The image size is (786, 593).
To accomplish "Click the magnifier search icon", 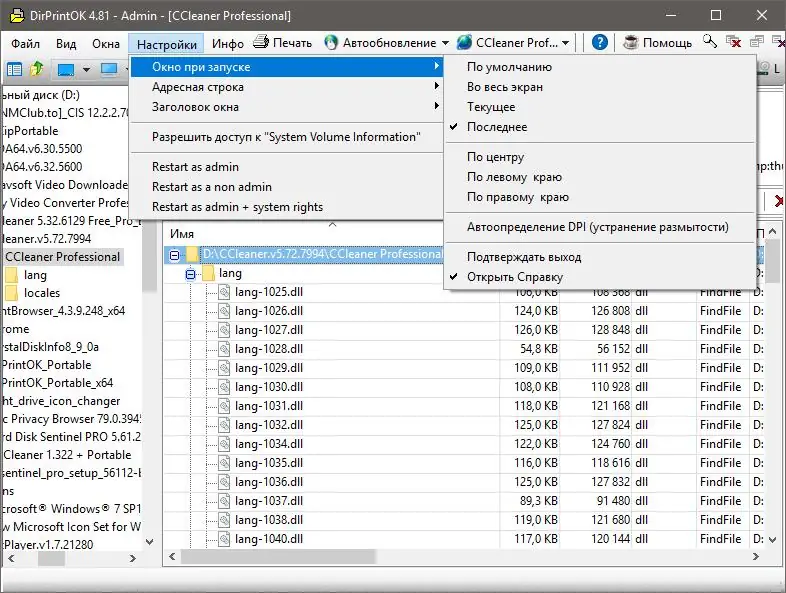I will click(x=709, y=42).
